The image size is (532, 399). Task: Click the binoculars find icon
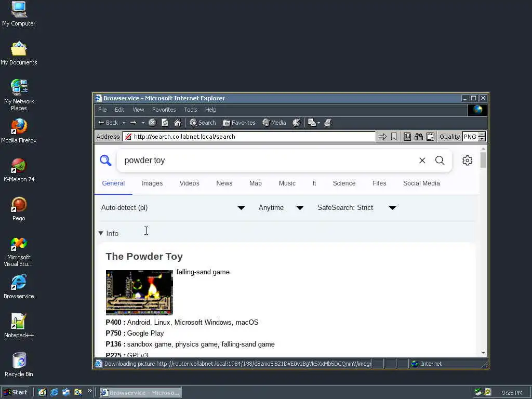pos(419,137)
